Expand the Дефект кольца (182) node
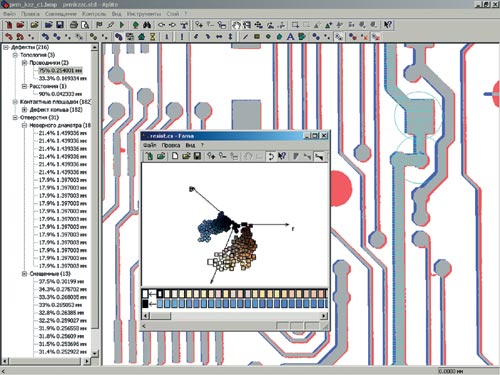500x375 pixels. coord(24,110)
